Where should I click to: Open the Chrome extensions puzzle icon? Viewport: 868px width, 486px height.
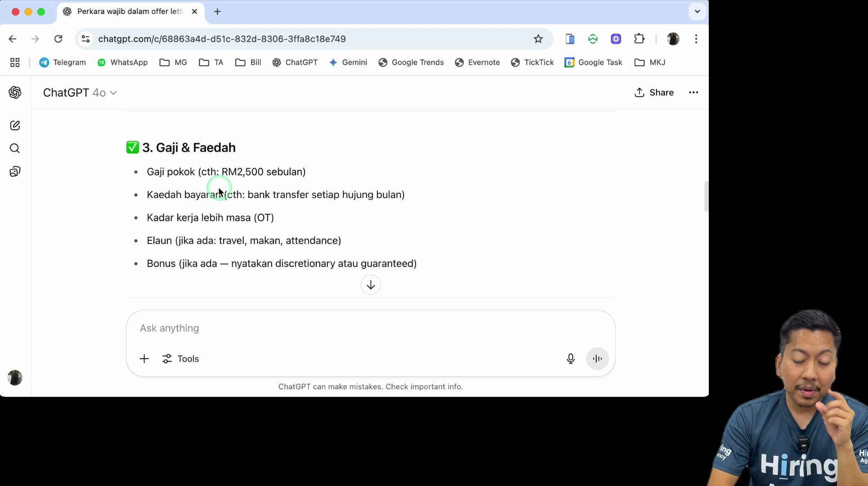tap(639, 39)
